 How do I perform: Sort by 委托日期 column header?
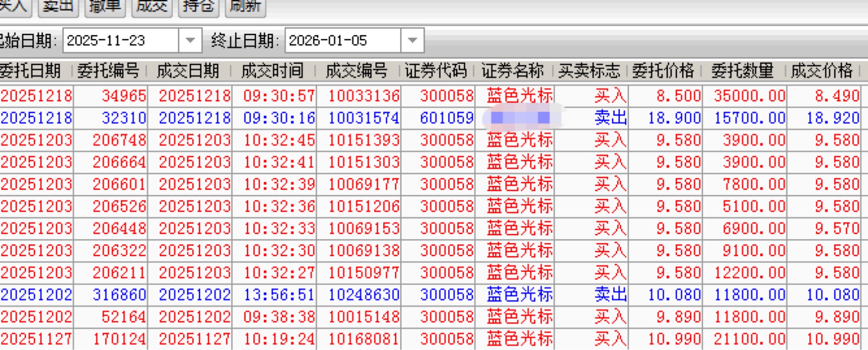[x=30, y=70]
